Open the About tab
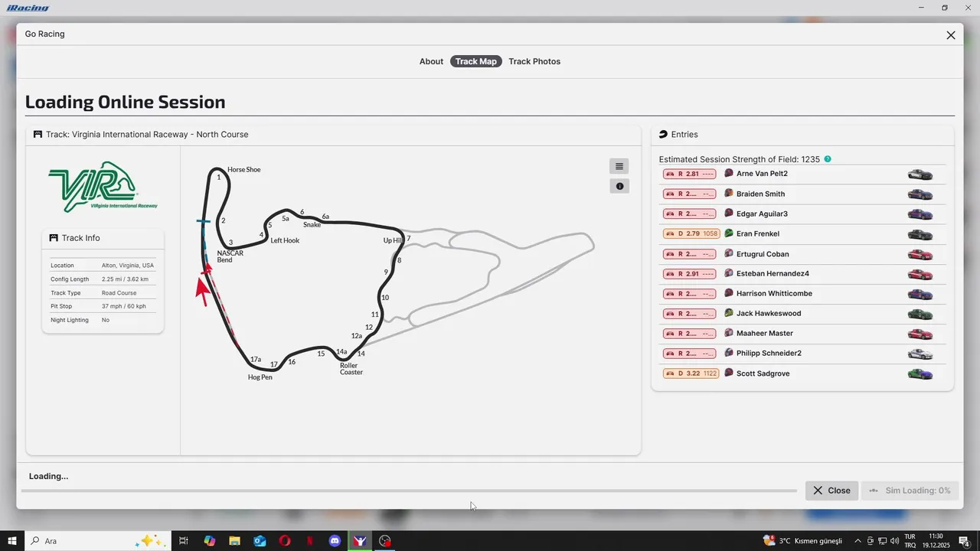The height and width of the screenshot is (551, 980). [431, 61]
